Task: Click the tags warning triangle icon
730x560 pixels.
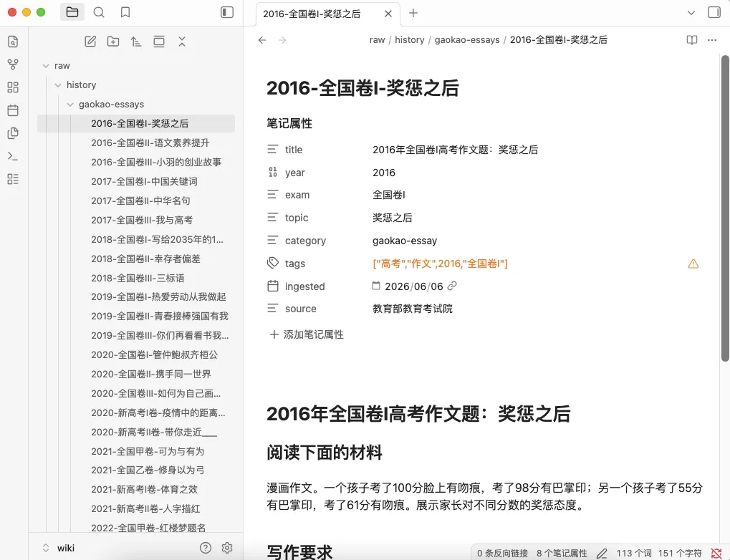Action: [x=693, y=264]
